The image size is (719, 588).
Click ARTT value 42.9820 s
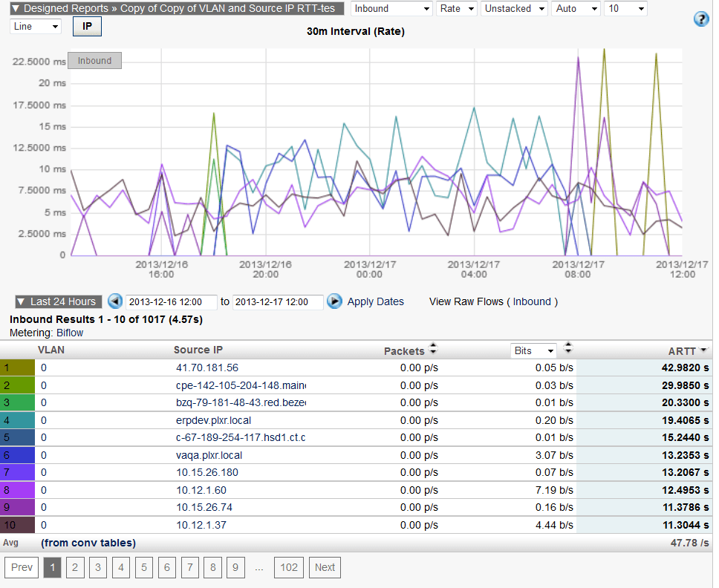click(685, 367)
